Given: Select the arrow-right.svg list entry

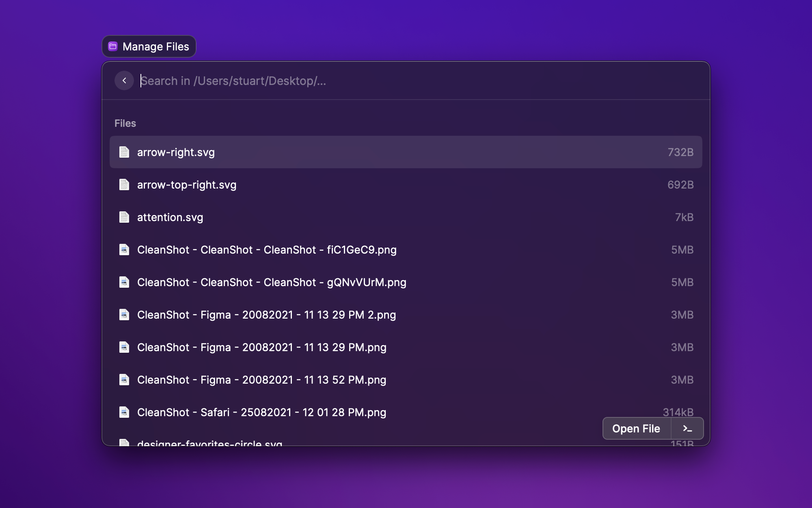Looking at the screenshot, I should point(405,152).
